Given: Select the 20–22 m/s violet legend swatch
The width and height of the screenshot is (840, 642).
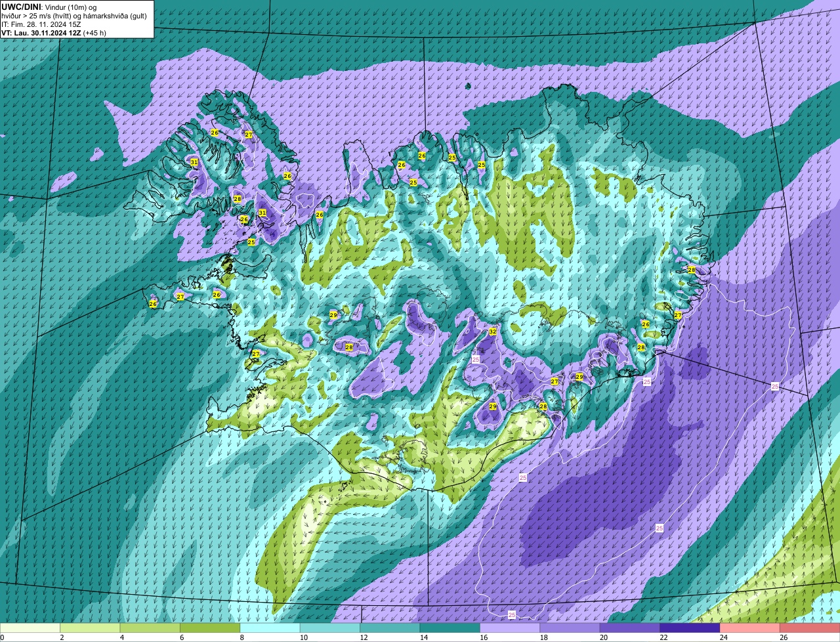Looking at the screenshot, I should pos(630,628).
